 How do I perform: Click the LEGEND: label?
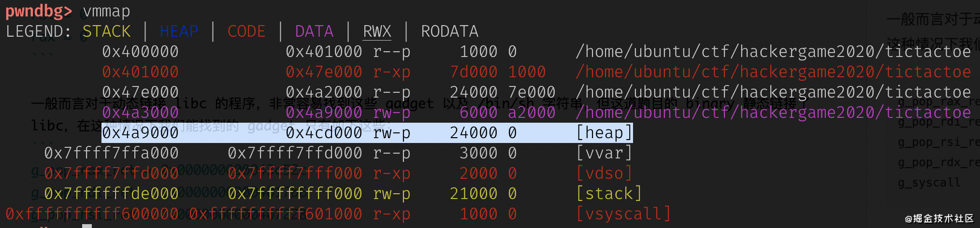pyautogui.click(x=39, y=31)
